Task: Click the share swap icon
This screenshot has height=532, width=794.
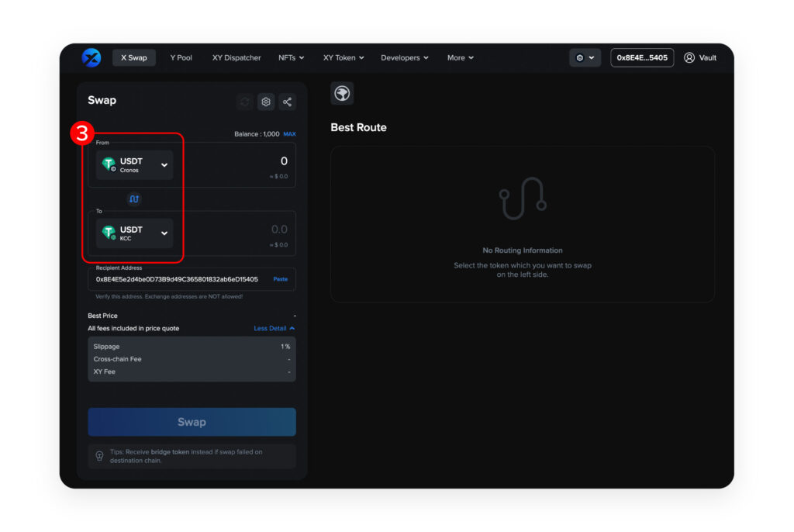Action: [287, 102]
